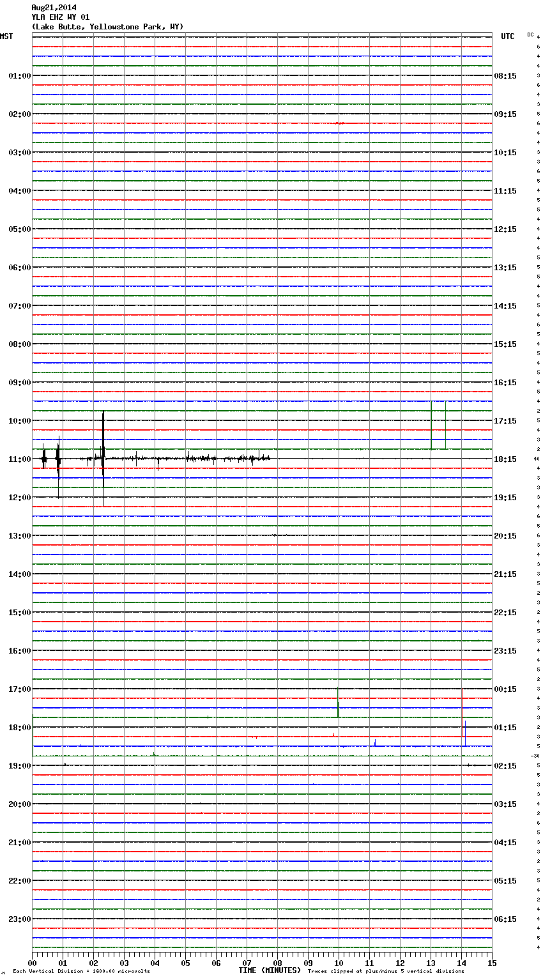Image resolution: width=543 pixels, height=980 pixels.
Task: Select the 18:00 MST row label
Action: point(19,728)
